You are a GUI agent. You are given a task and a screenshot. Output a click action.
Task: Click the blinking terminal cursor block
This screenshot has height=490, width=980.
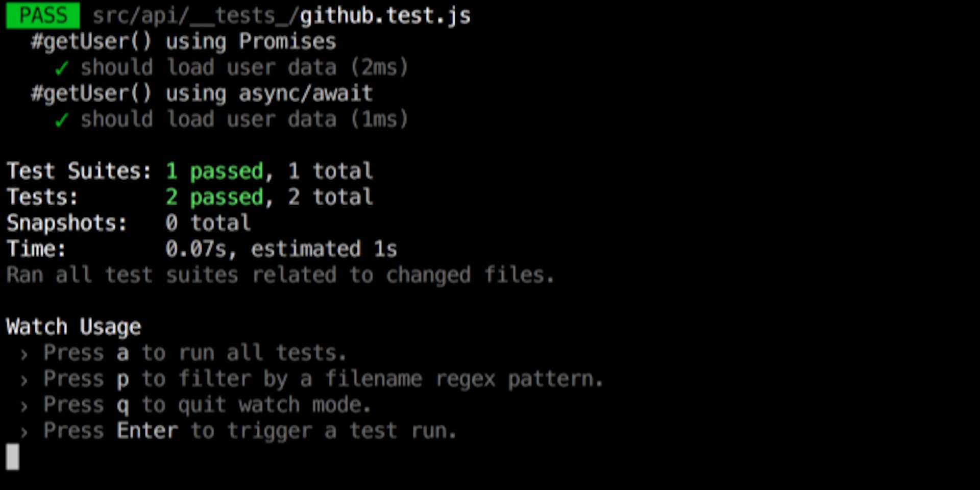pos(13,456)
